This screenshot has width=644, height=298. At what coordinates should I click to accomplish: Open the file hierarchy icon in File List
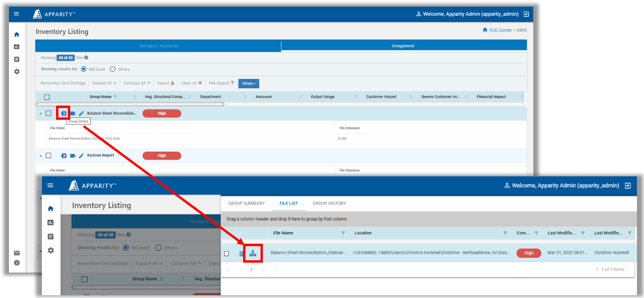[253, 253]
